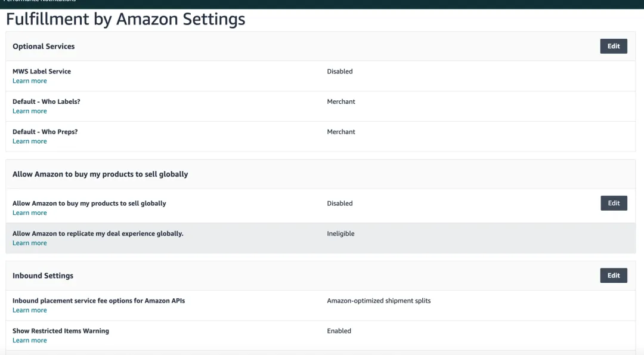Click the Enabled status of Restricted Items Warning
The image size is (644, 355).
[x=339, y=331]
